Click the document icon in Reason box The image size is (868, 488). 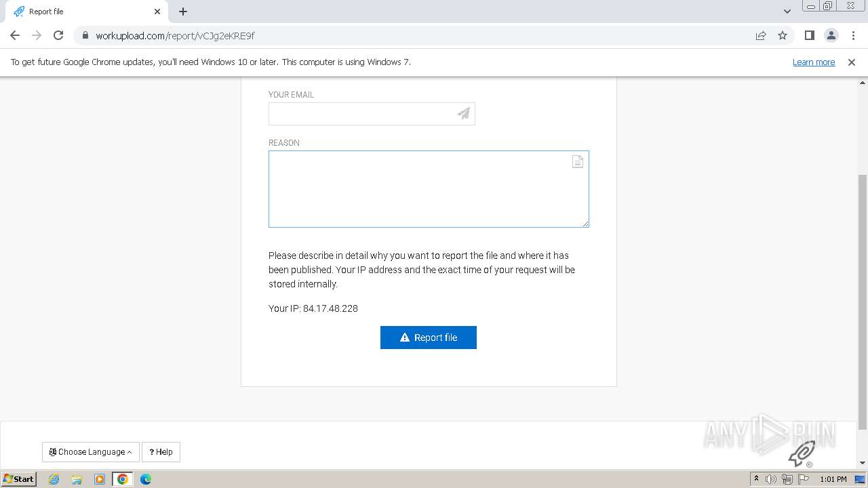coord(578,161)
